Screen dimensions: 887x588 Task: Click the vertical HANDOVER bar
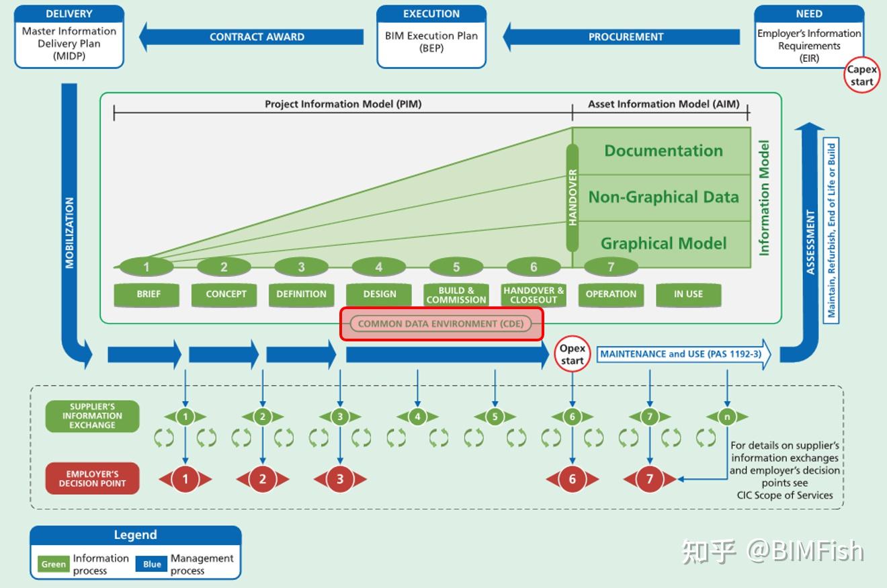(x=573, y=198)
